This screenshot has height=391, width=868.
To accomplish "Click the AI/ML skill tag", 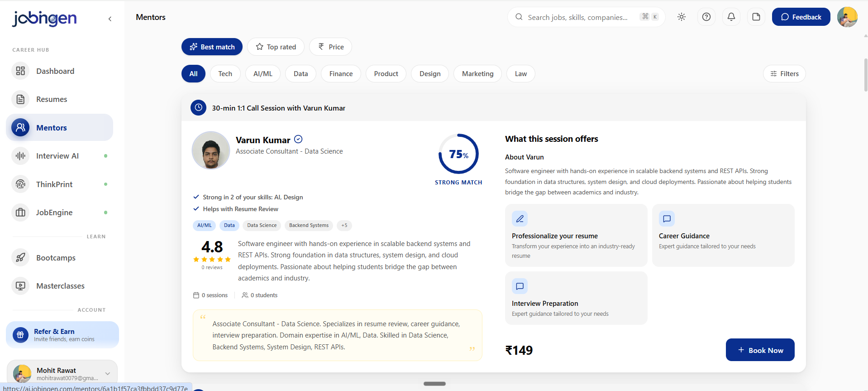I will pyautogui.click(x=205, y=225).
